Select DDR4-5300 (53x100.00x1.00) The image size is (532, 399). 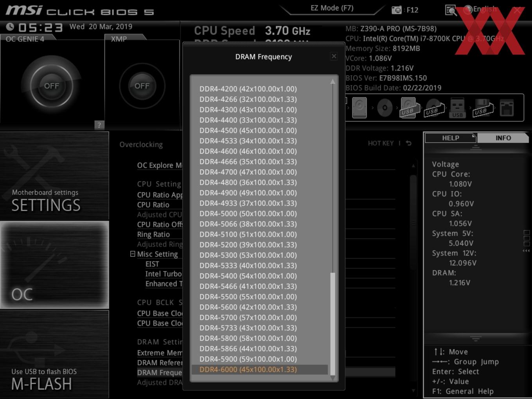(x=248, y=255)
